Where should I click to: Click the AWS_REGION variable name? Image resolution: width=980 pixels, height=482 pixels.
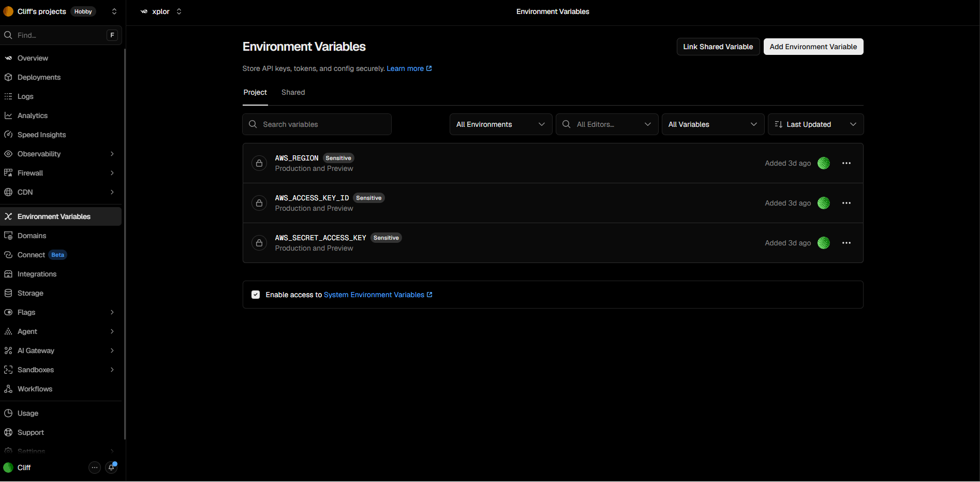296,158
